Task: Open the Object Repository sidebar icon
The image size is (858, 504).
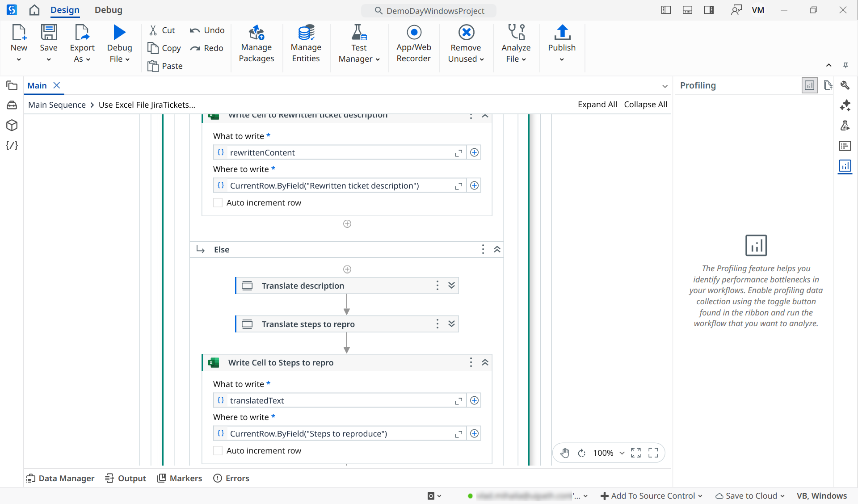Action: (12, 126)
